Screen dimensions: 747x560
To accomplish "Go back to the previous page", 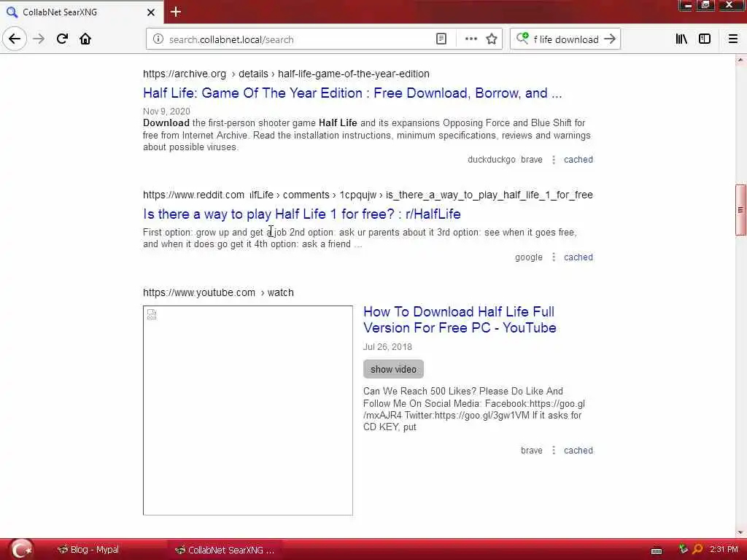I will pos(15,39).
